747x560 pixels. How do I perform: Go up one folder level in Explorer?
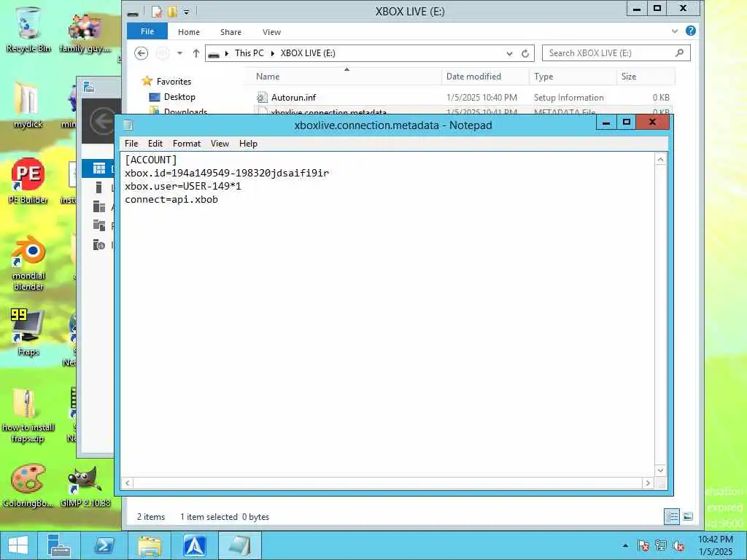click(196, 53)
